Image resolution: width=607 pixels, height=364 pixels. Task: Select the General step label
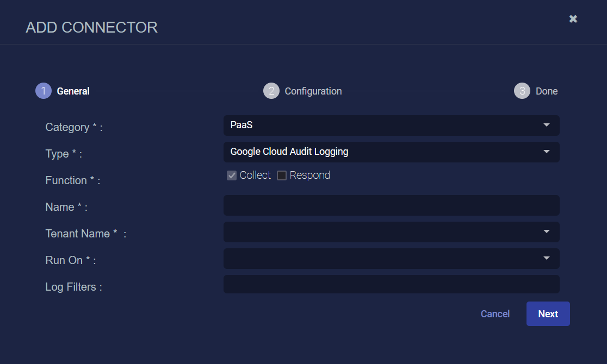click(x=73, y=91)
